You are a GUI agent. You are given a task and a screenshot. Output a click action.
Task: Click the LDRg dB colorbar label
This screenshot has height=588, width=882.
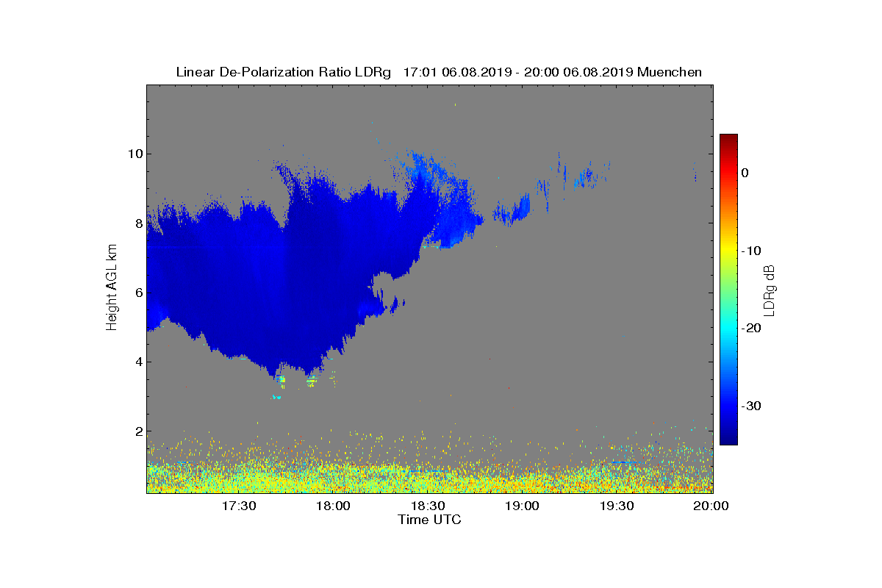(x=769, y=290)
